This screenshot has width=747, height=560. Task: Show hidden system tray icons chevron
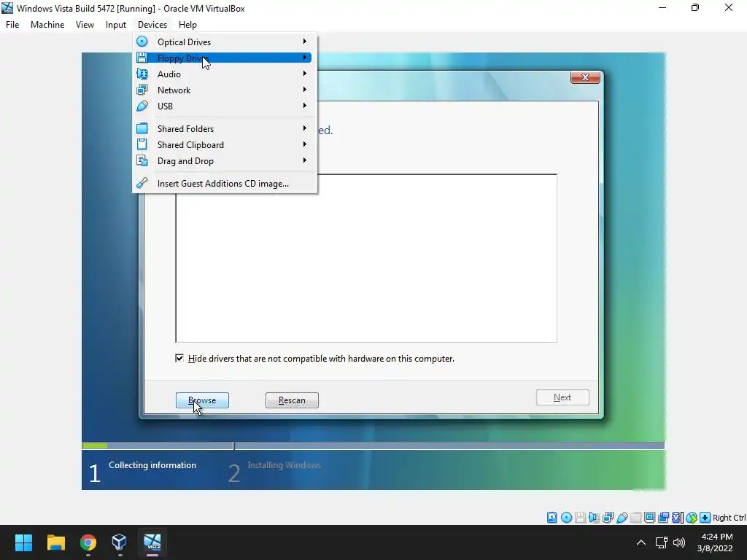(641, 542)
